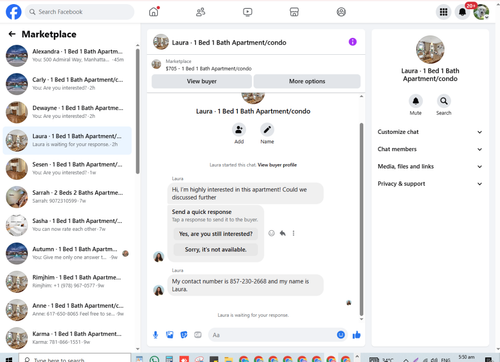This screenshot has width=500, height=362.
Task: Send quick reply 'Yes, are you still interested?'
Action: click(x=216, y=234)
